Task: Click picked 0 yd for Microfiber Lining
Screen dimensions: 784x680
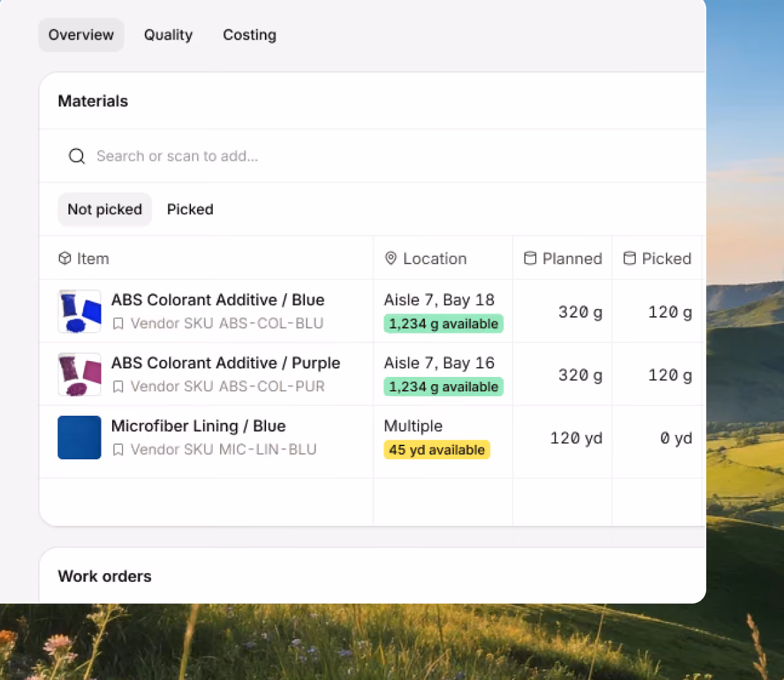Action: click(676, 438)
